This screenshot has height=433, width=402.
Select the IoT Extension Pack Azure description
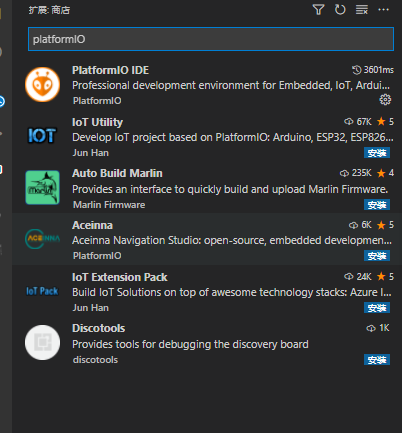(x=232, y=292)
